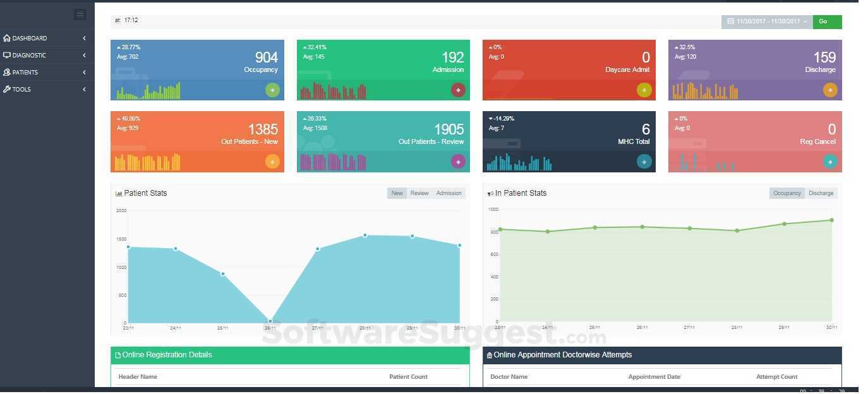Image resolution: width=868 pixels, height=394 pixels.
Task: Click the In Patient Stats megaphone icon
Action: coord(490,193)
